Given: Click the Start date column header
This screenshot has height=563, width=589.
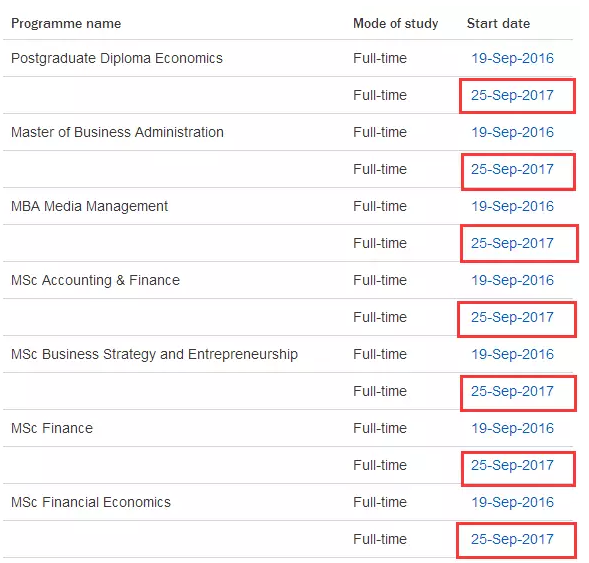Looking at the screenshot, I should [498, 24].
